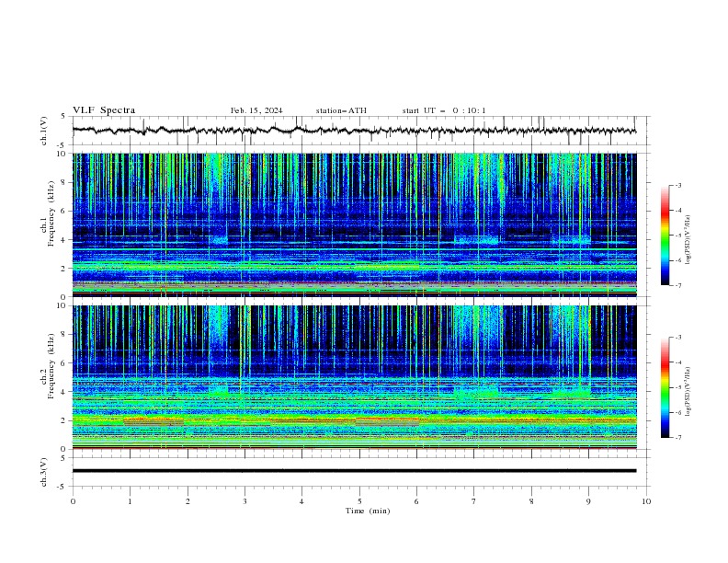Click the color scale bar beside ch.2 spectrogram

(665, 387)
